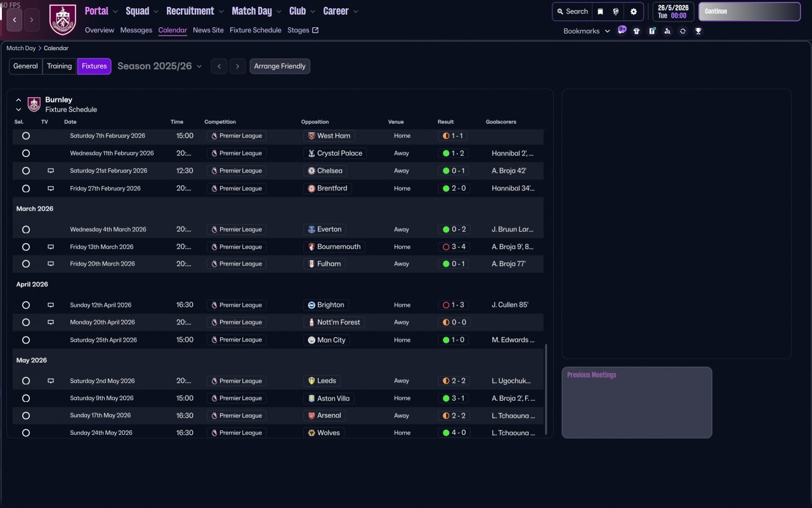This screenshot has width=812, height=508.
Task: Click TV icon on the Chelsea fixture row
Action: pos(51,171)
